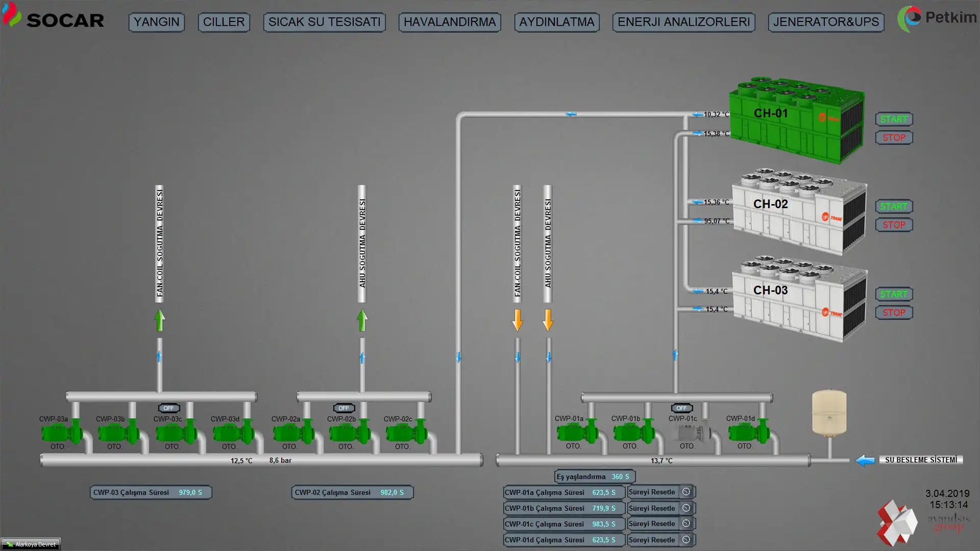980x551 pixels.
Task: Switch to the ENERJI ANALIZORLERI page
Action: pyautogui.click(x=684, y=22)
